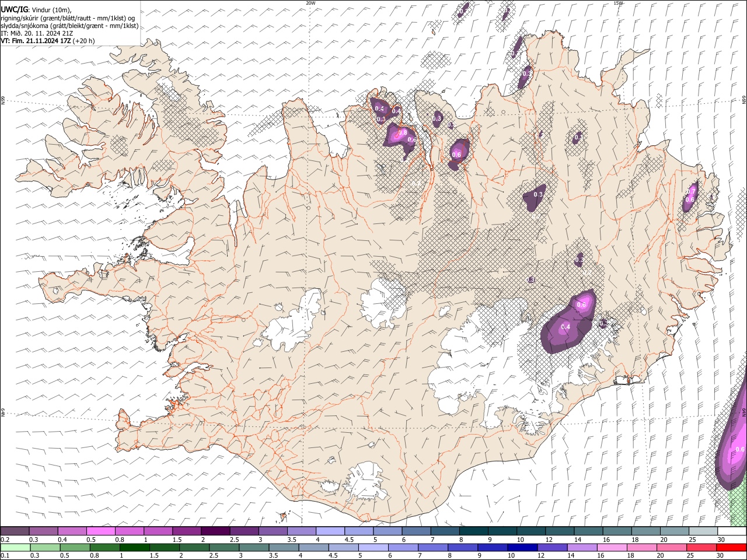Screen dimensions: 747x560
Task: Click the bright pink 0.5 swatch, upper legend
Action: 101,531
